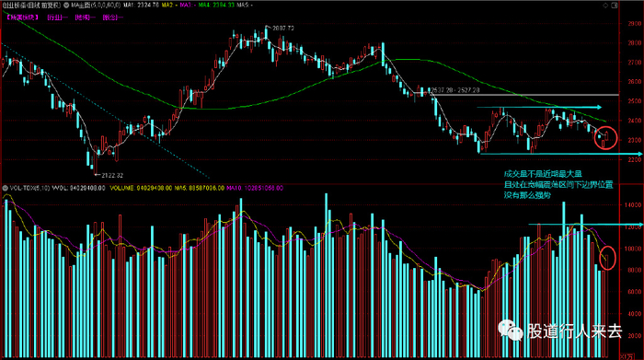Select the fourth magenta tag in the row

[112, 17]
